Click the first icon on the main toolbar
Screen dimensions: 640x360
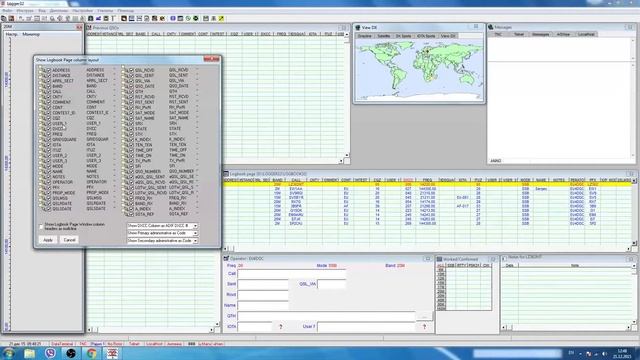click(4, 18)
